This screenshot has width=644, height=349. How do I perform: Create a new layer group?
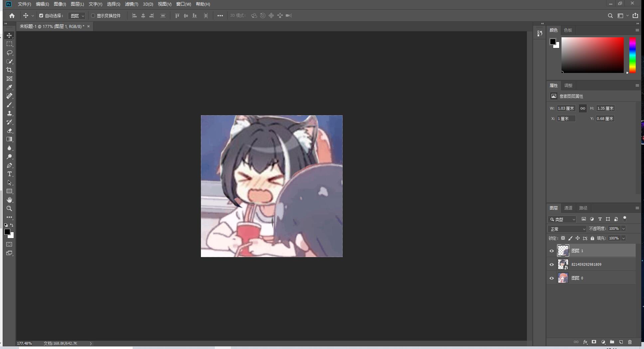612,342
